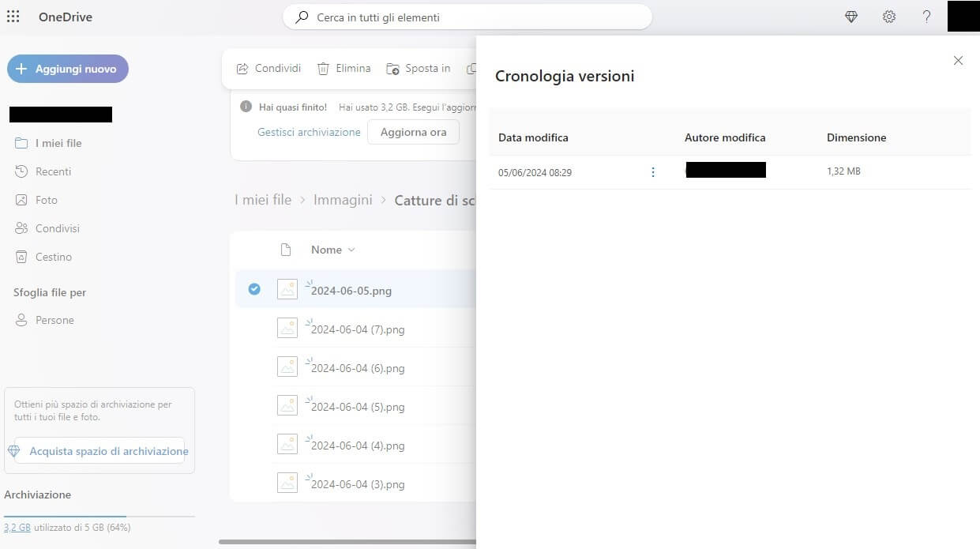980x549 pixels.
Task: Open OneDrive settings gear
Action: tap(889, 17)
